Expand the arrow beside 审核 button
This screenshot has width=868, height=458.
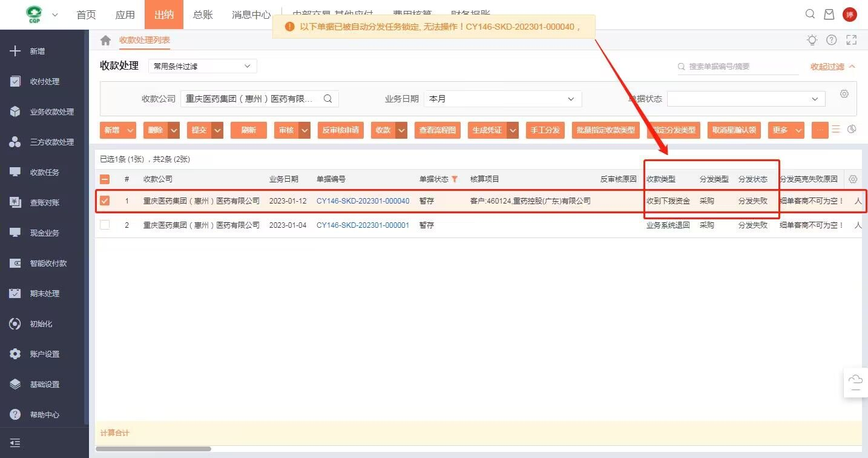pyautogui.click(x=304, y=130)
